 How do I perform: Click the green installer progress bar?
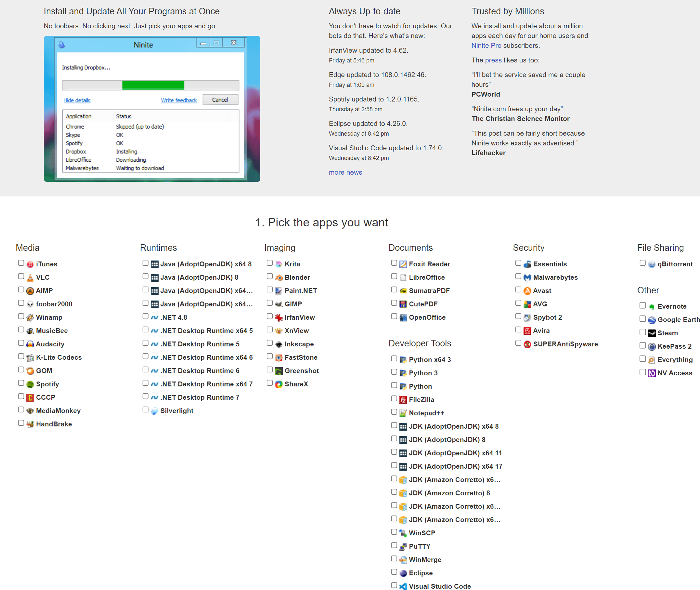[x=153, y=85]
